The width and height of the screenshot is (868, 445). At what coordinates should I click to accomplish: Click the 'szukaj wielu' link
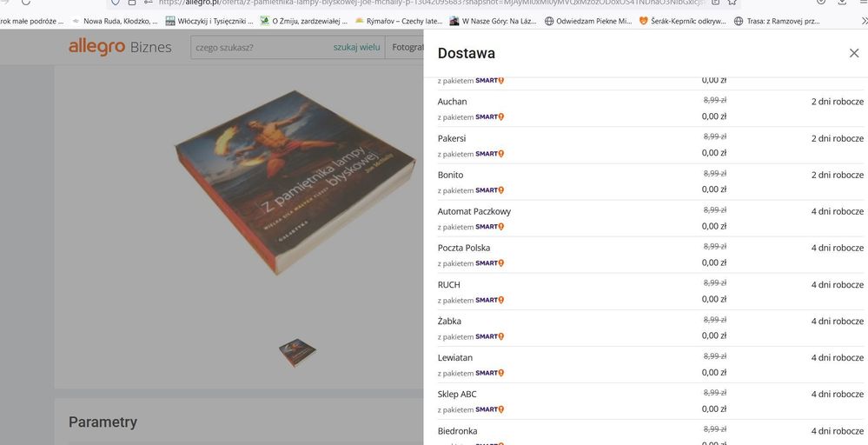tap(356, 47)
